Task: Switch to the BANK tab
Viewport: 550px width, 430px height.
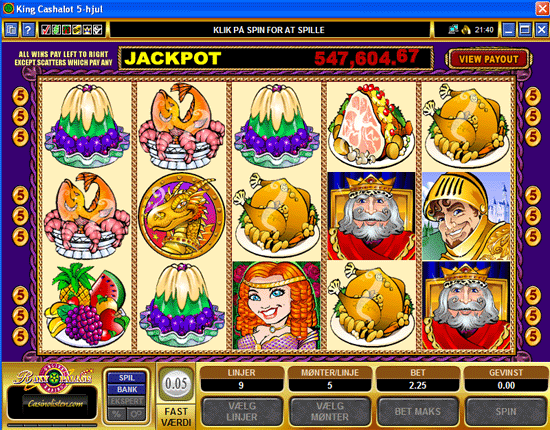Action: (127, 389)
